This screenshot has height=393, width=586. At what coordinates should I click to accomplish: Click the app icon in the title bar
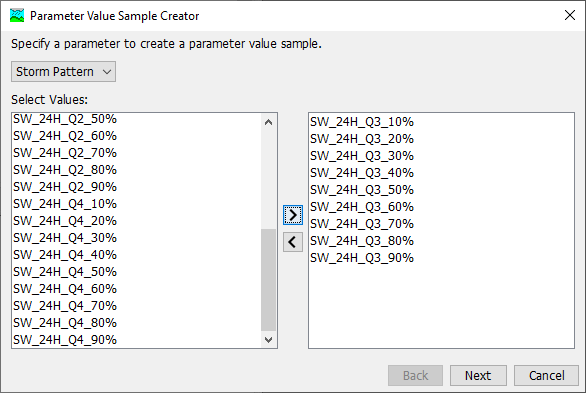(17, 15)
